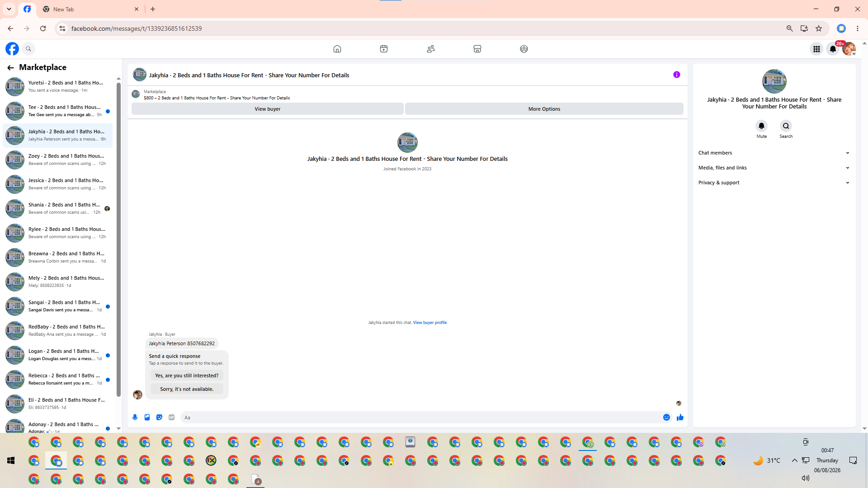Screen dimensions: 868x488
Task: Open Chrome zoom magnifier in address bar
Action: tap(790, 28)
